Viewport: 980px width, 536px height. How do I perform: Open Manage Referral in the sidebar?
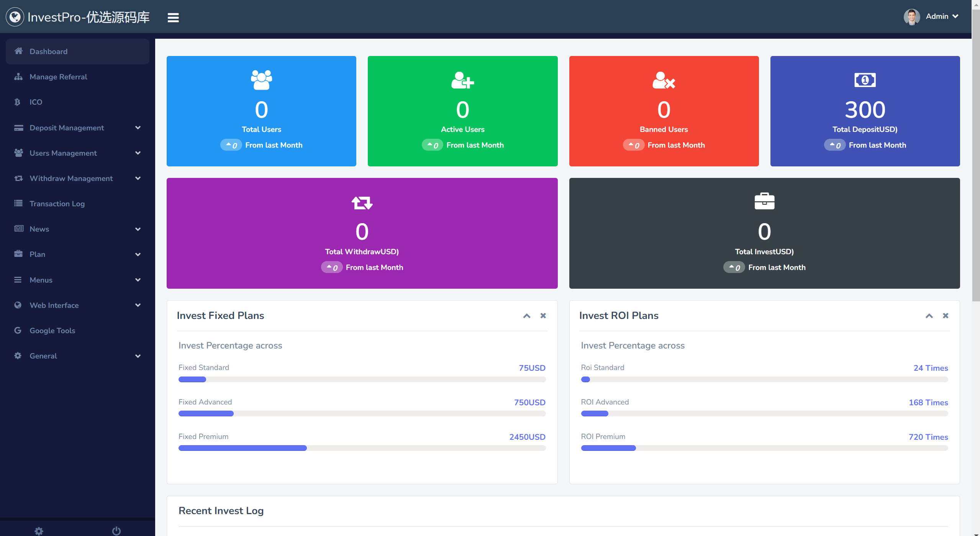(x=58, y=77)
